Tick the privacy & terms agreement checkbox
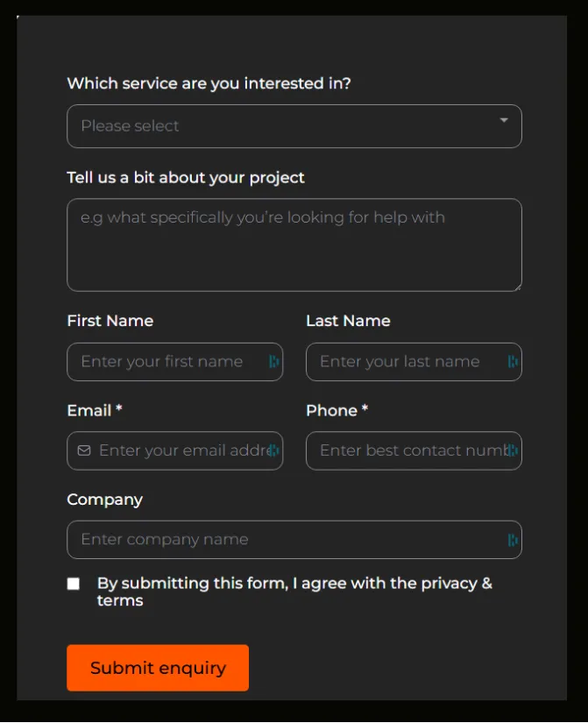Viewport: 588px width, 723px height. pos(74,584)
